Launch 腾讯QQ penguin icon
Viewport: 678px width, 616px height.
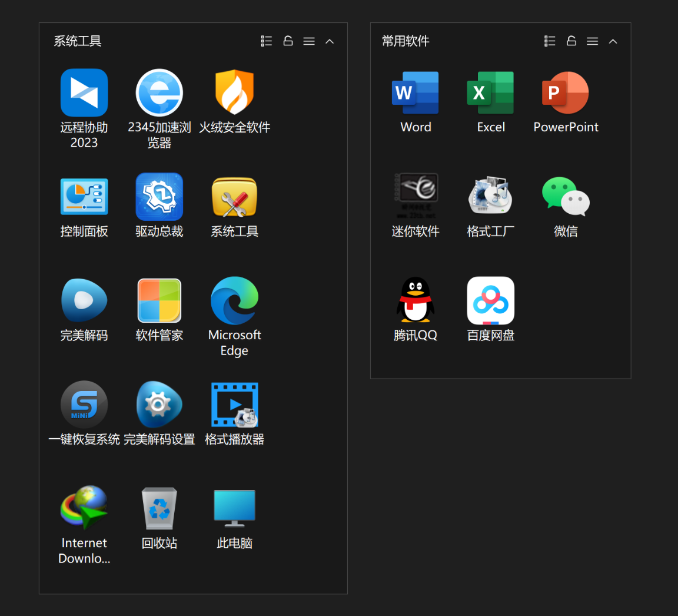415,300
